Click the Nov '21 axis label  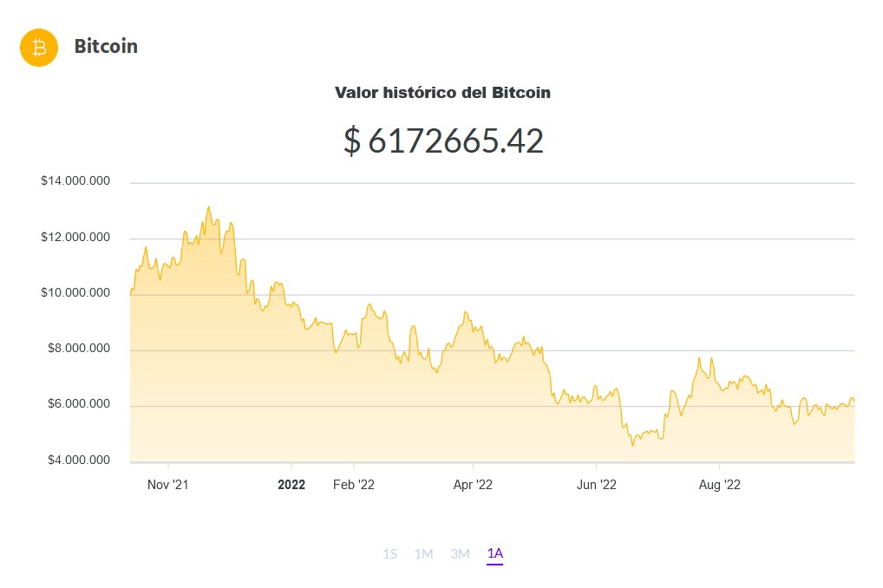[x=168, y=485]
